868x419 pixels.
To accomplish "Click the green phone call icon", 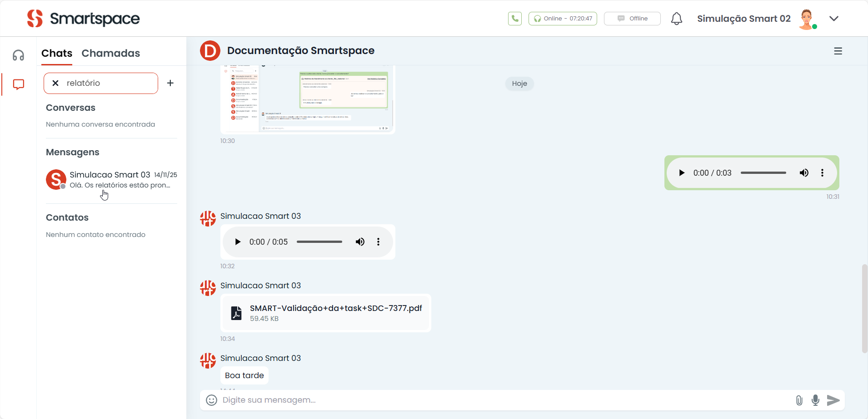I will [x=514, y=19].
